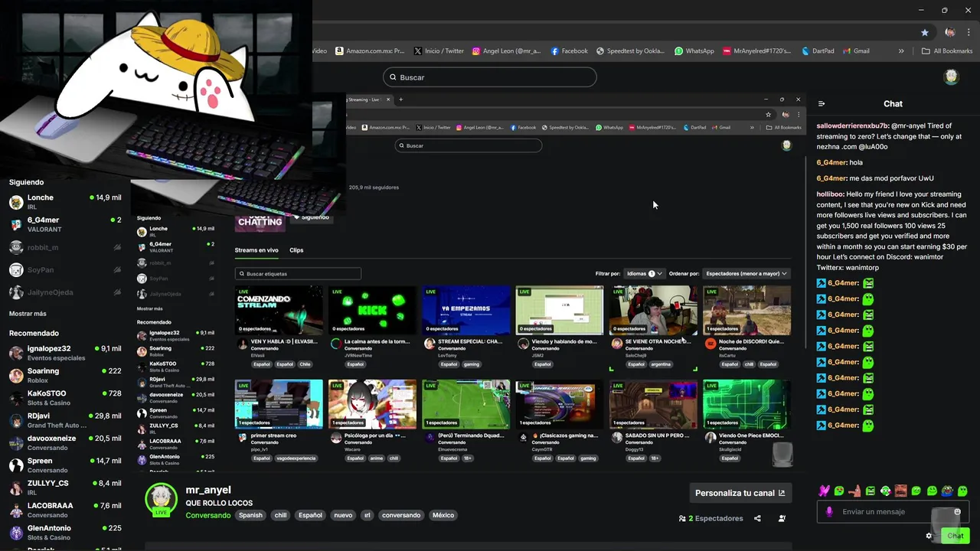Screen dimensions: 980x551
Task: Open Gmail bookmark
Action: point(856,51)
